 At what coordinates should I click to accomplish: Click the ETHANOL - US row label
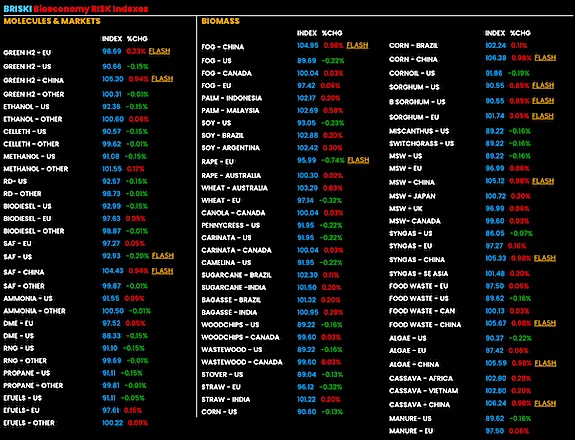click(x=26, y=107)
